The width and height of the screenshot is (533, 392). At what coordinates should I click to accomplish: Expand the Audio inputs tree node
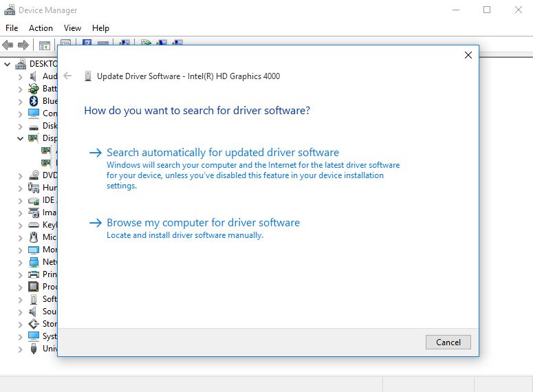click(x=21, y=76)
